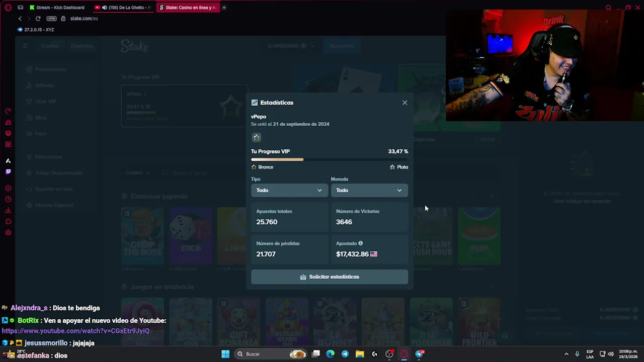Open the workspaces icon beside Opera logo
The image size is (644, 362).
20,8
